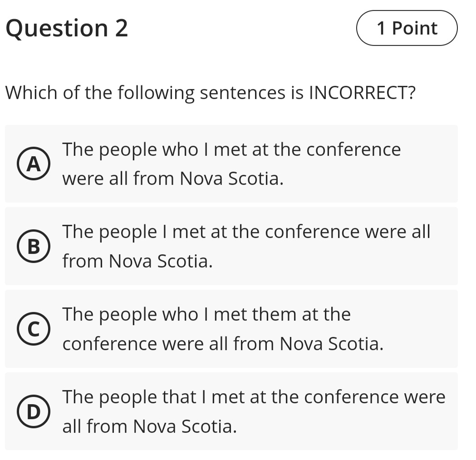This screenshot has width=476, height=460.
Task: Select the circled B radio button
Action: [x=32, y=246]
